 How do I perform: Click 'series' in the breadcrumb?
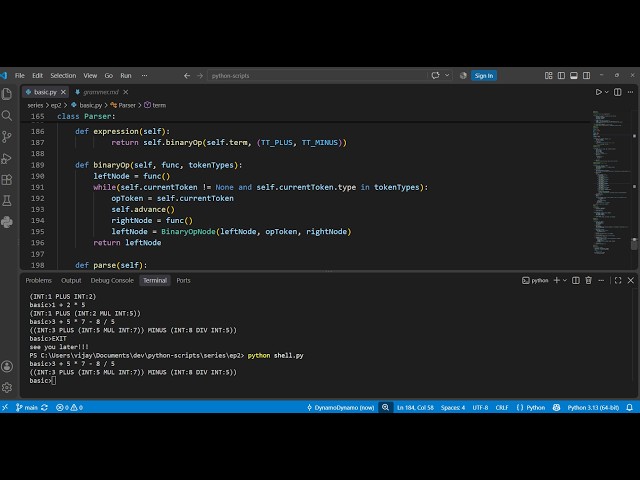[35, 105]
